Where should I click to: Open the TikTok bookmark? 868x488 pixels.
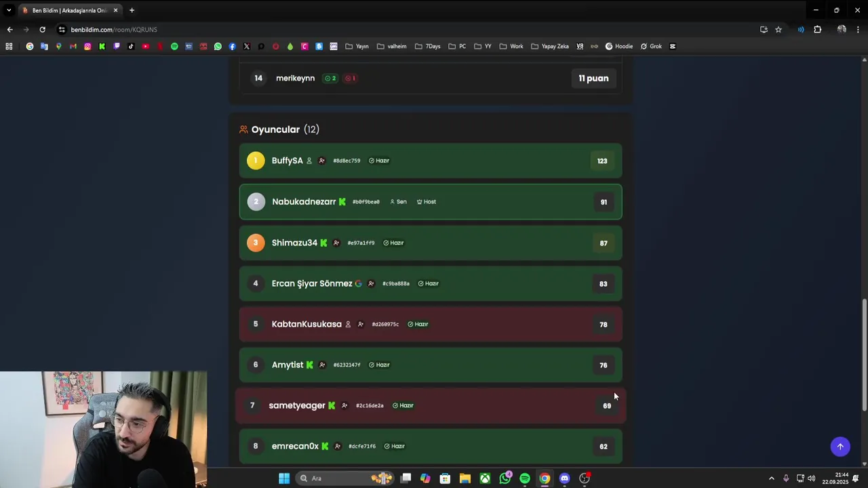point(131,46)
